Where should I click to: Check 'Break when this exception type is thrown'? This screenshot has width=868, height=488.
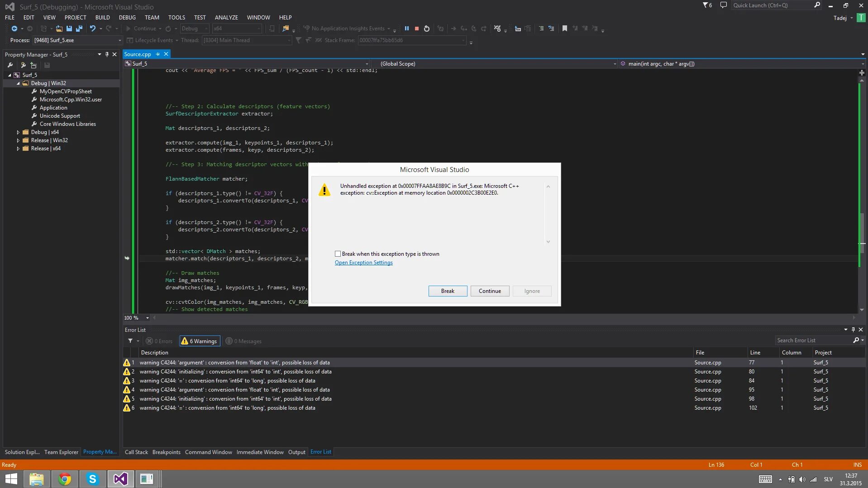click(338, 254)
